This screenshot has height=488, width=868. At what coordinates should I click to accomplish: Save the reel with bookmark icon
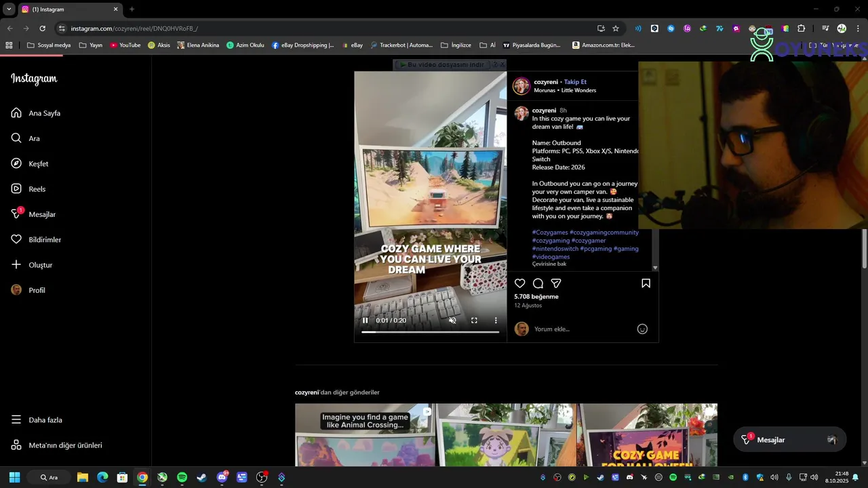[646, 283]
